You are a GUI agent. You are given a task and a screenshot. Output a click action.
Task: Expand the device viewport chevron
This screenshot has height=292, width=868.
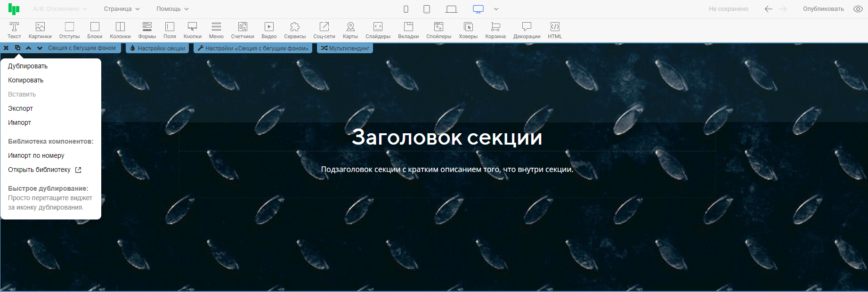click(496, 9)
